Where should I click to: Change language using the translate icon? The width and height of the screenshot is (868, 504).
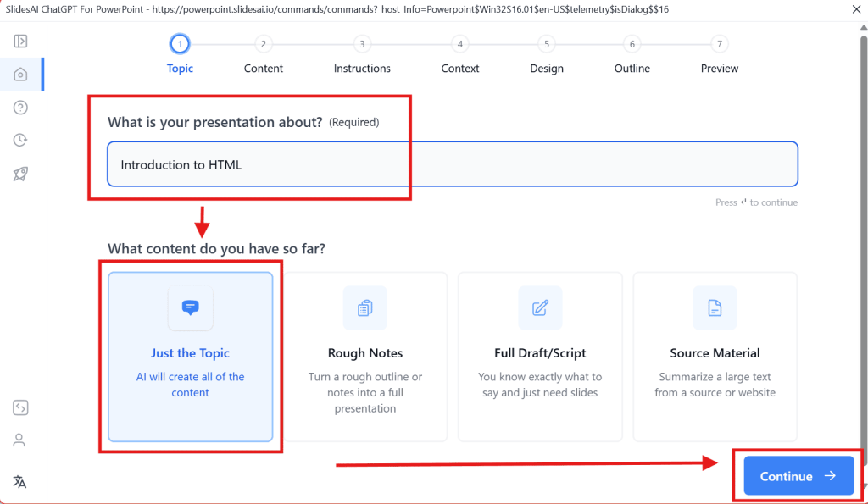point(20,481)
